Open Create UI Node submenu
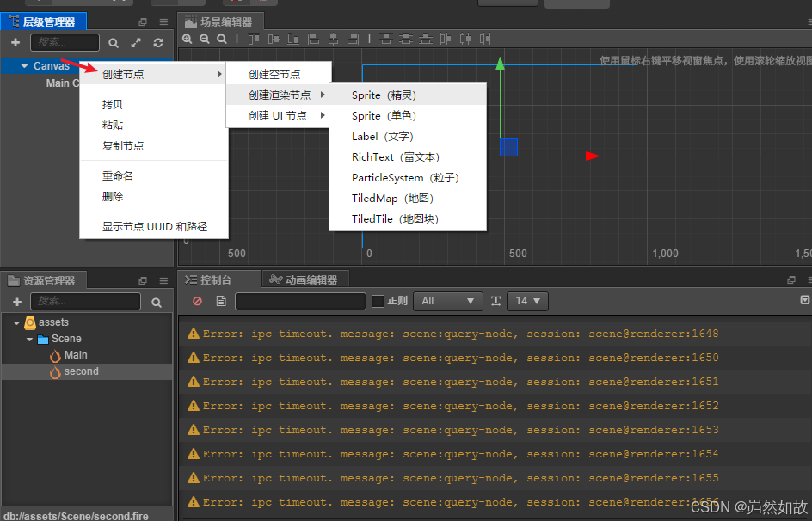812x521 pixels. coord(279,116)
